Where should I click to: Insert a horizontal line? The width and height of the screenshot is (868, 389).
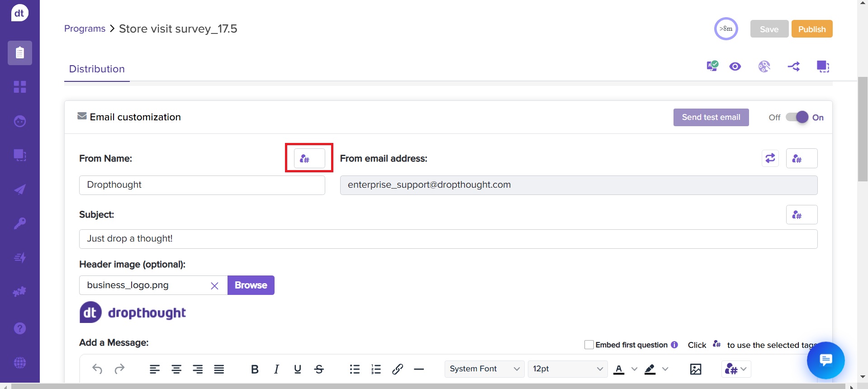pyautogui.click(x=419, y=369)
